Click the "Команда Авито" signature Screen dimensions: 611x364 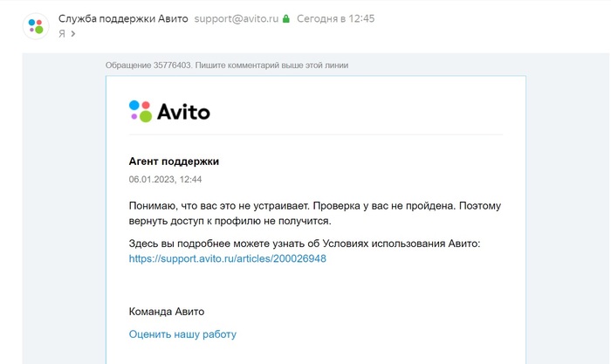[166, 312]
